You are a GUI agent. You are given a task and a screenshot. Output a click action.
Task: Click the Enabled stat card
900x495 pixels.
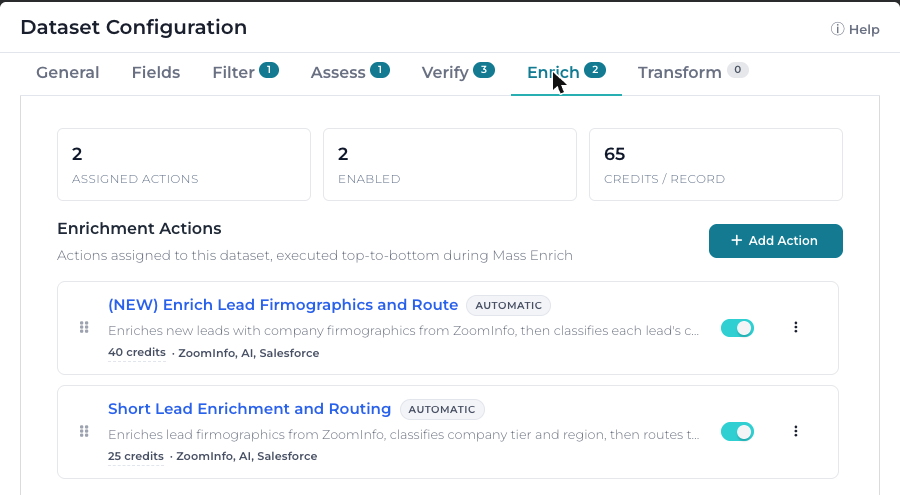click(x=450, y=164)
